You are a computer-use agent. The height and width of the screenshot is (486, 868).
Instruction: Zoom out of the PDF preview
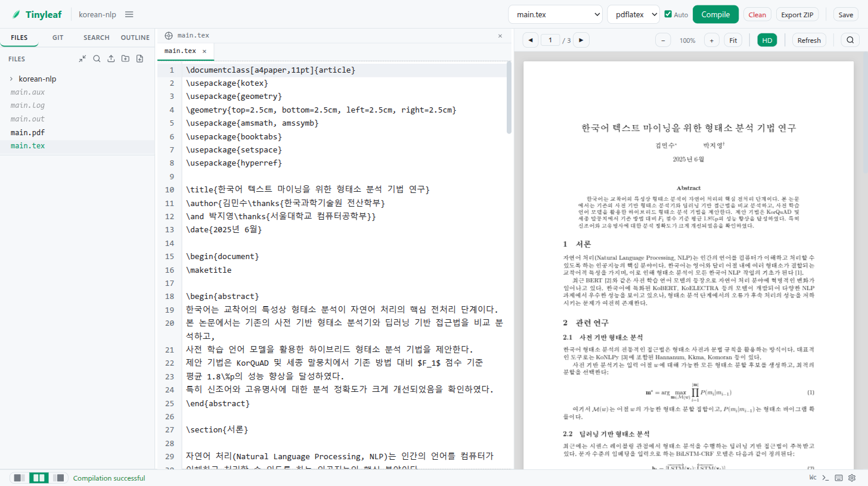[x=663, y=40]
